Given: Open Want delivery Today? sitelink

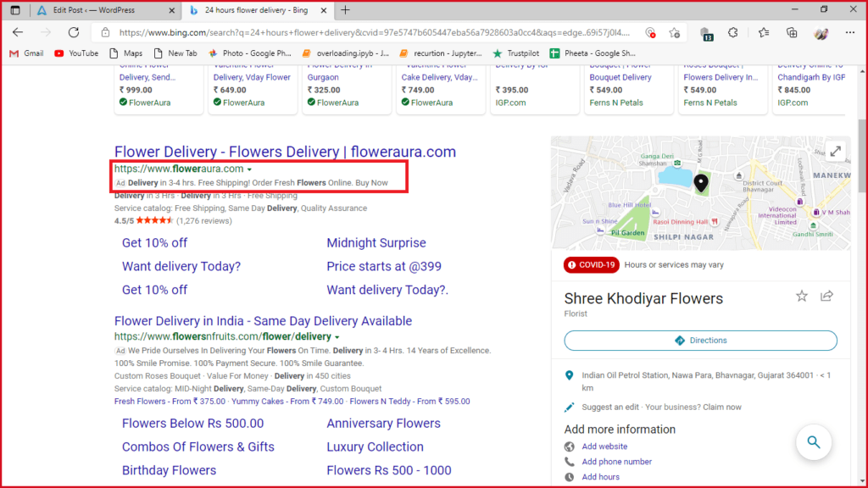Looking at the screenshot, I should point(181,266).
